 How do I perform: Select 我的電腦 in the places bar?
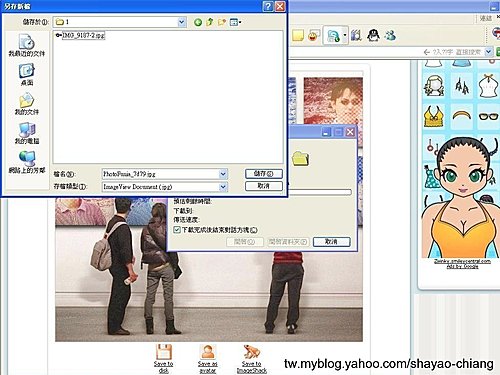[x=27, y=133]
